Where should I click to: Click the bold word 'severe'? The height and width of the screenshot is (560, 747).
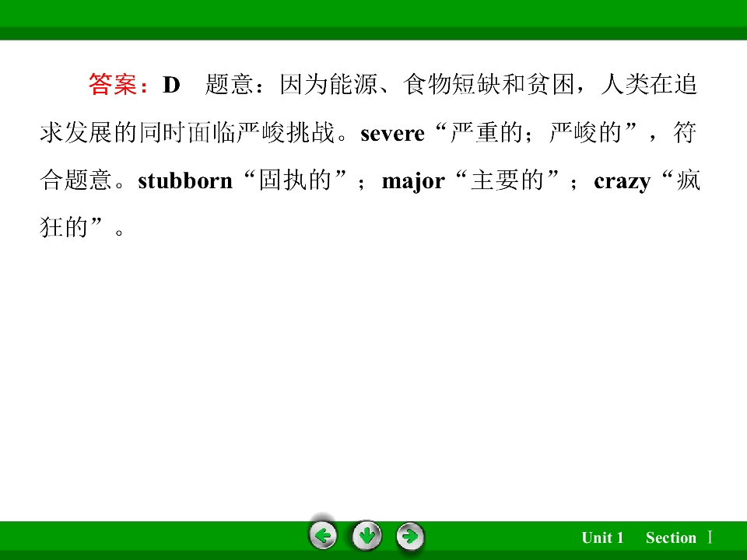(x=392, y=134)
